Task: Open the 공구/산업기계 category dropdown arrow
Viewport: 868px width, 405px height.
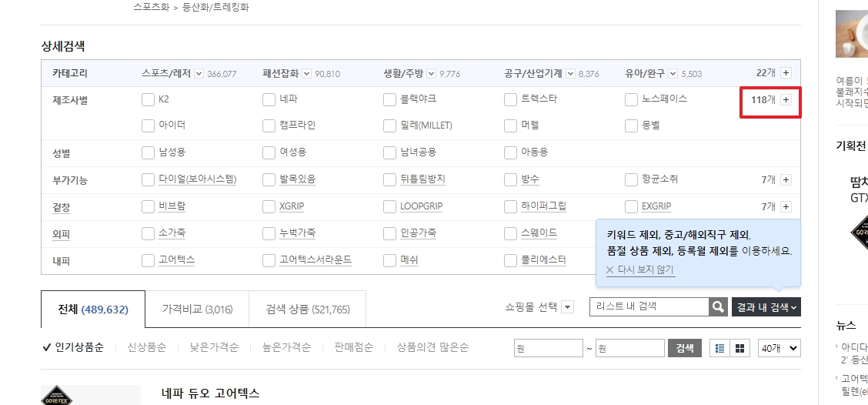Action: (x=571, y=74)
